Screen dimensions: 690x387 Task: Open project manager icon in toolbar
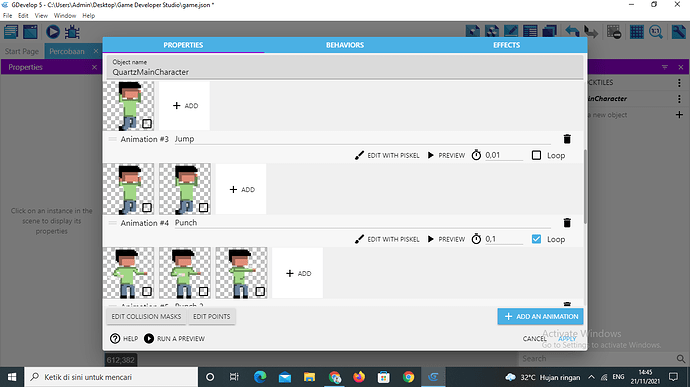coord(11,32)
